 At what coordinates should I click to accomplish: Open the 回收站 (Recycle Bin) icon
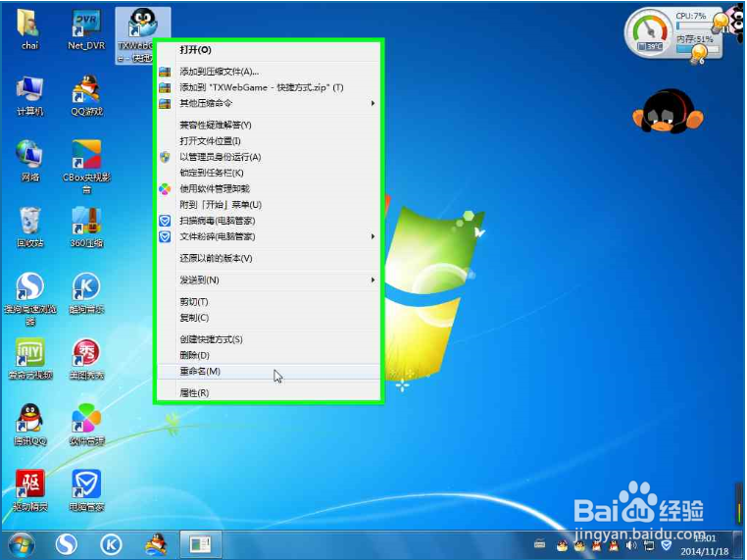tap(30, 227)
